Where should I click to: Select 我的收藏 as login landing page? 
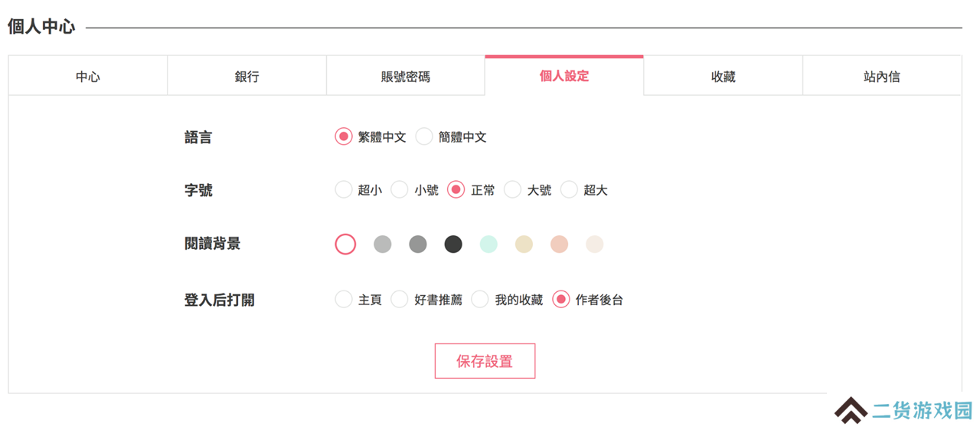click(480, 300)
